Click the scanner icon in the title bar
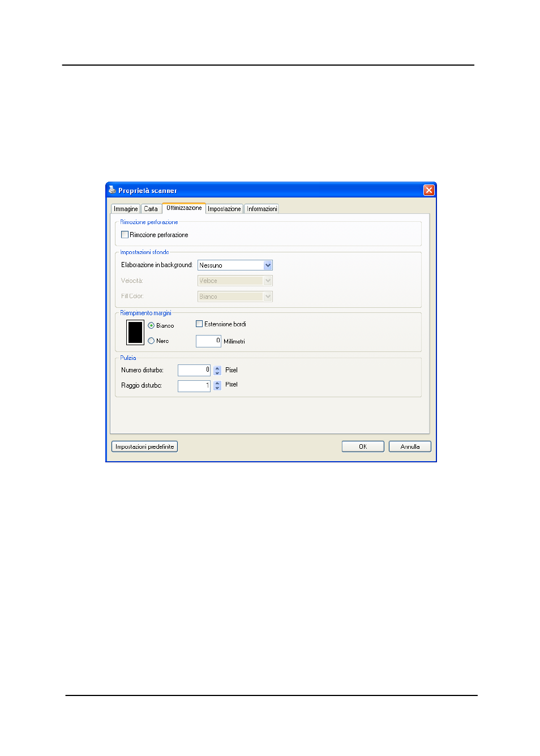 [112, 190]
